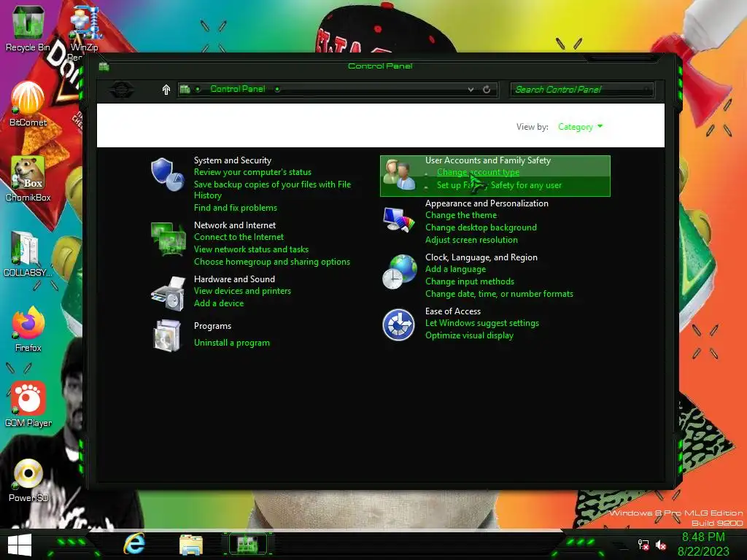The height and width of the screenshot is (560, 747).
Task: Click Optimize visual display
Action: [x=469, y=335]
